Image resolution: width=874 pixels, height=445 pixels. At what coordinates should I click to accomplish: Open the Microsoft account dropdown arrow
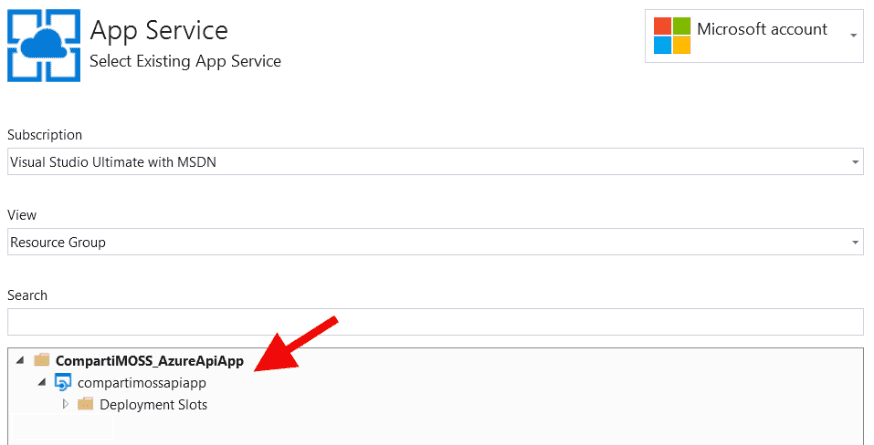point(853,36)
